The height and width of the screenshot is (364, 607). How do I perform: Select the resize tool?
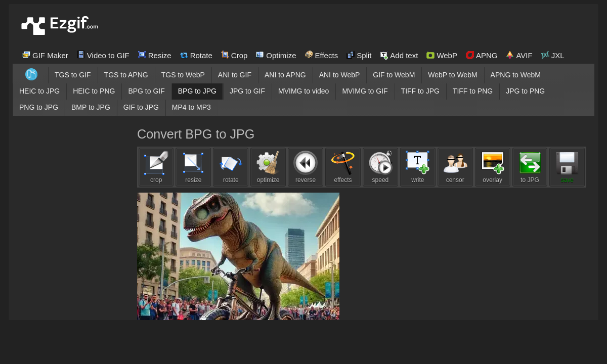coord(193,167)
